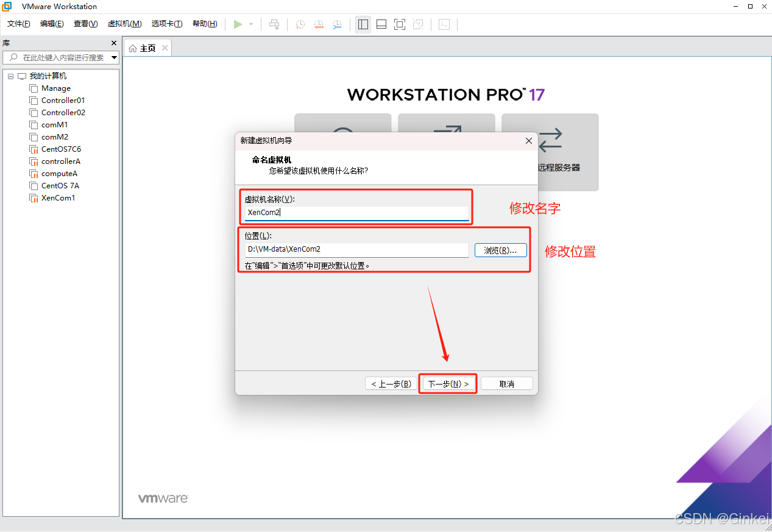Open the 查看(V) menu
Image resolution: width=772 pixels, height=532 pixels.
pyautogui.click(x=85, y=24)
